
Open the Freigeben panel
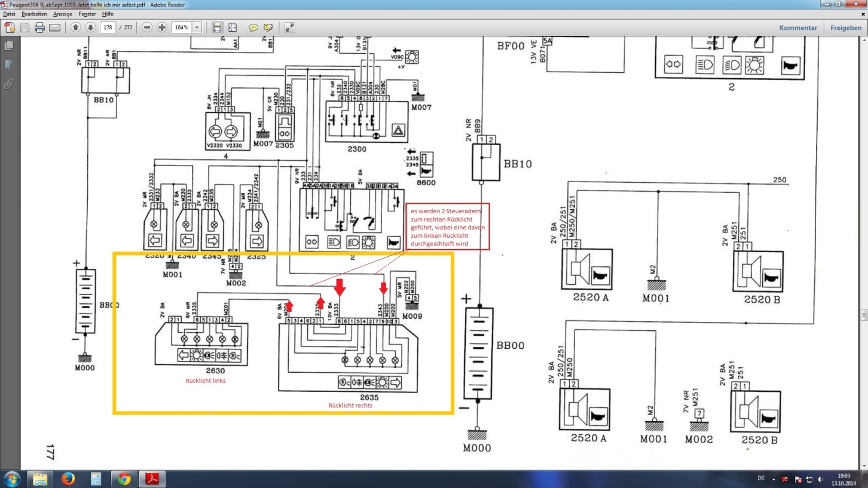pos(845,27)
